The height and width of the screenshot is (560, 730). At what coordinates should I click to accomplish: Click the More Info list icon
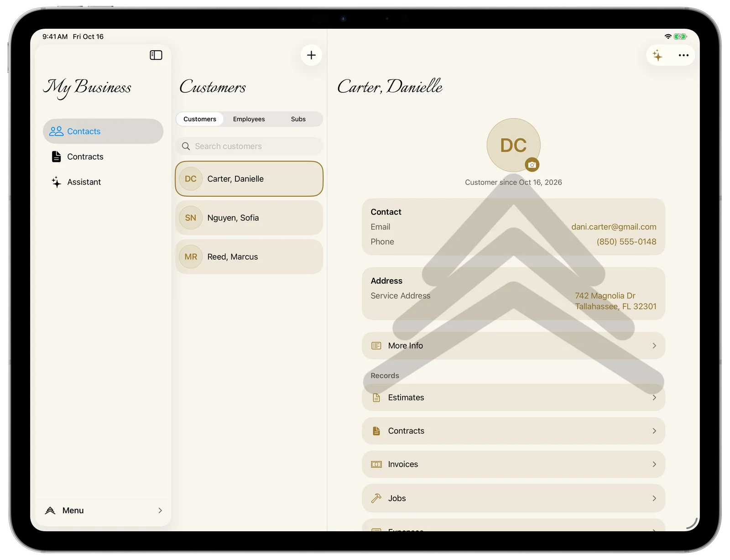pos(376,346)
